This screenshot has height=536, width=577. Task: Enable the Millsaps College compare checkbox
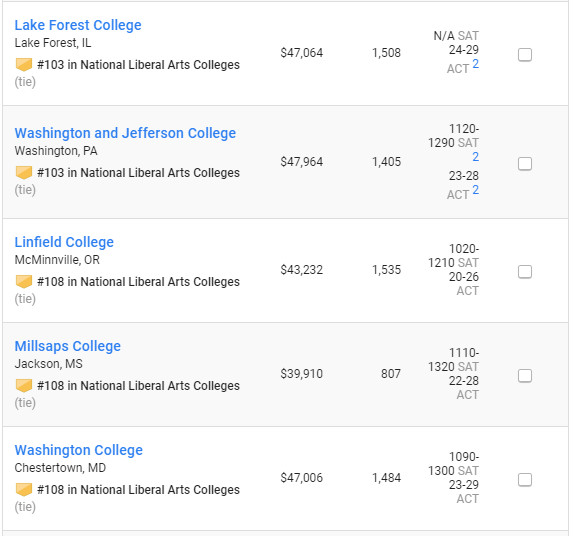pyautogui.click(x=525, y=376)
